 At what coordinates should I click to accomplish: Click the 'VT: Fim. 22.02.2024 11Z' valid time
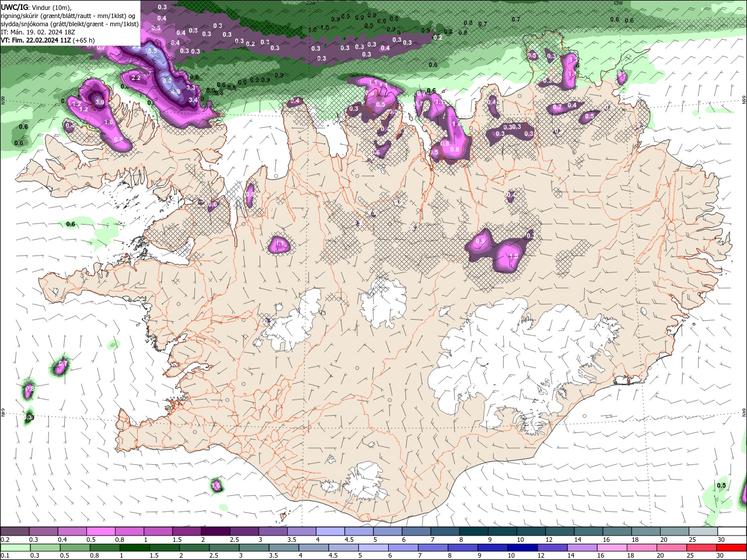point(36,40)
